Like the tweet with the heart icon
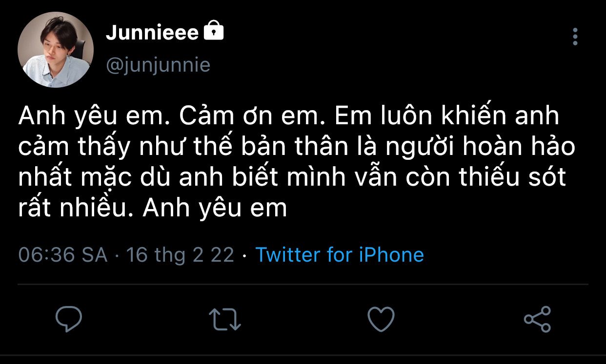 pyautogui.click(x=381, y=319)
